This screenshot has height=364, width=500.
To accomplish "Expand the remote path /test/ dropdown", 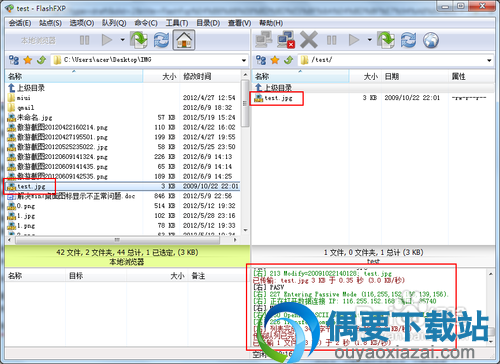I will [x=489, y=61].
